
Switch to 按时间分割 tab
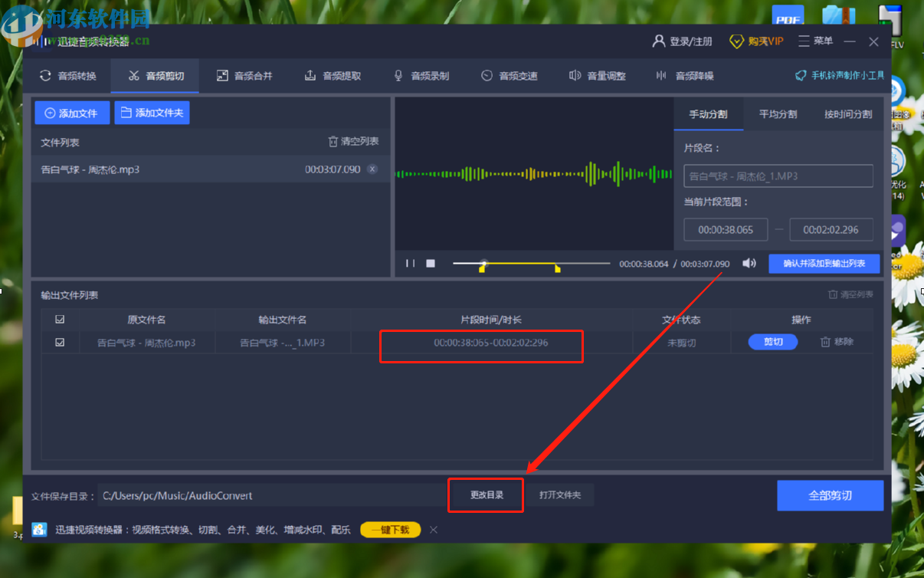pos(848,114)
